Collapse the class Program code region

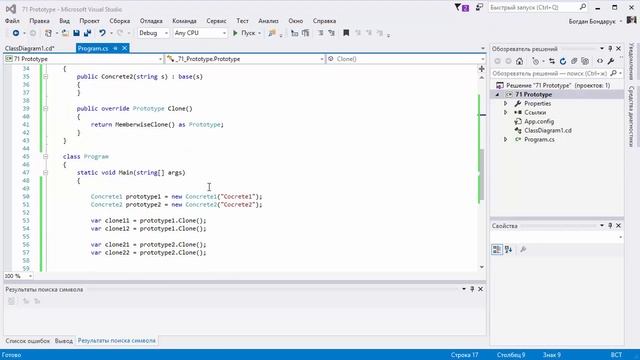pyautogui.click(x=45, y=157)
